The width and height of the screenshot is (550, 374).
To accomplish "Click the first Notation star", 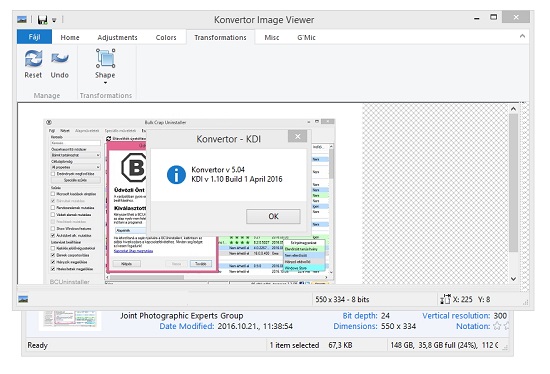I will 497,326.
